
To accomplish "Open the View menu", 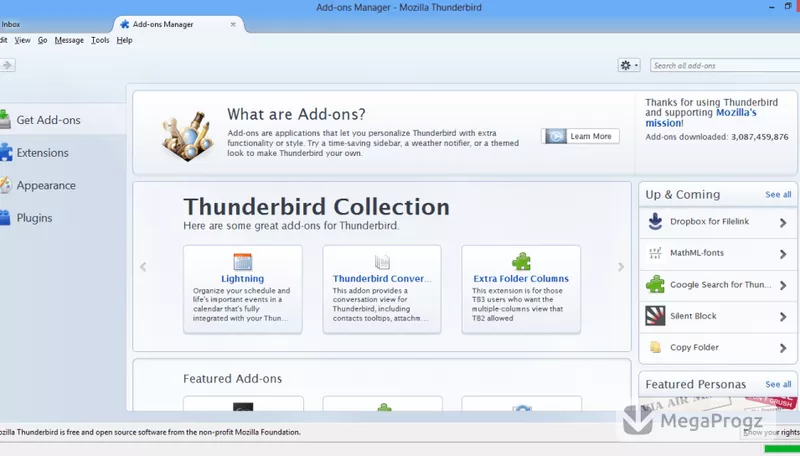I will point(22,40).
